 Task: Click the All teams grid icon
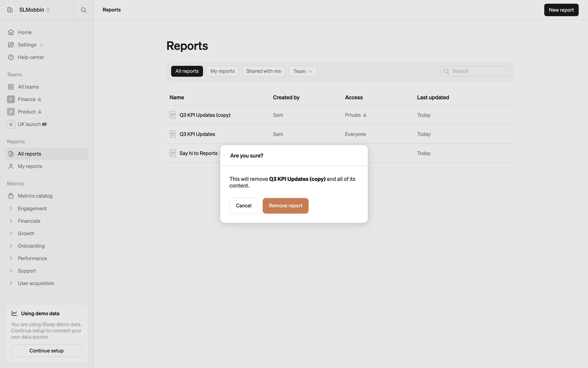pos(11,87)
